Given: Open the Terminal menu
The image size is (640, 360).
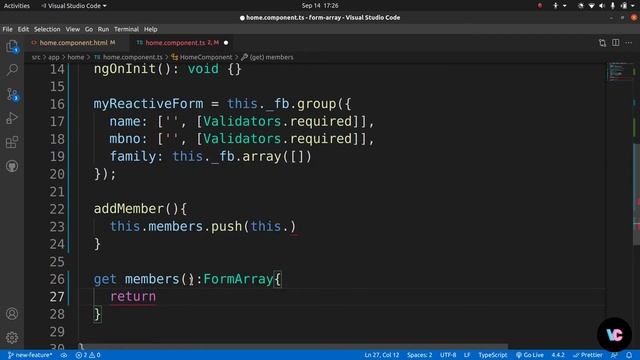Looking at the screenshot, I should click(x=127, y=29).
